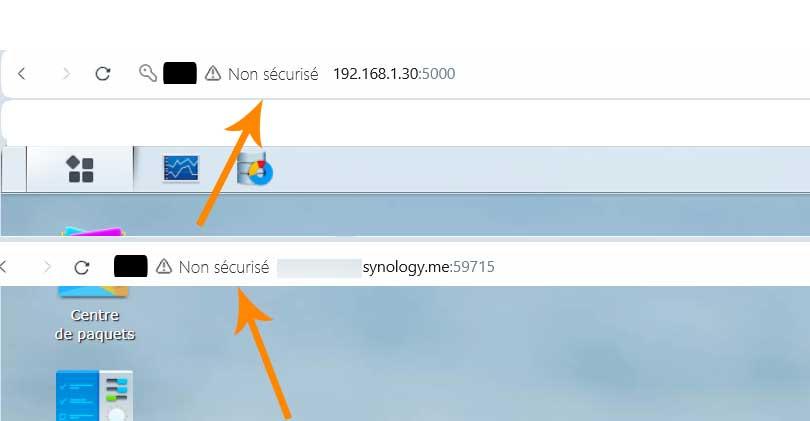810x421 pixels.
Task: Select the 192.168.1.30:5000 address field
Action: point(394,74)
